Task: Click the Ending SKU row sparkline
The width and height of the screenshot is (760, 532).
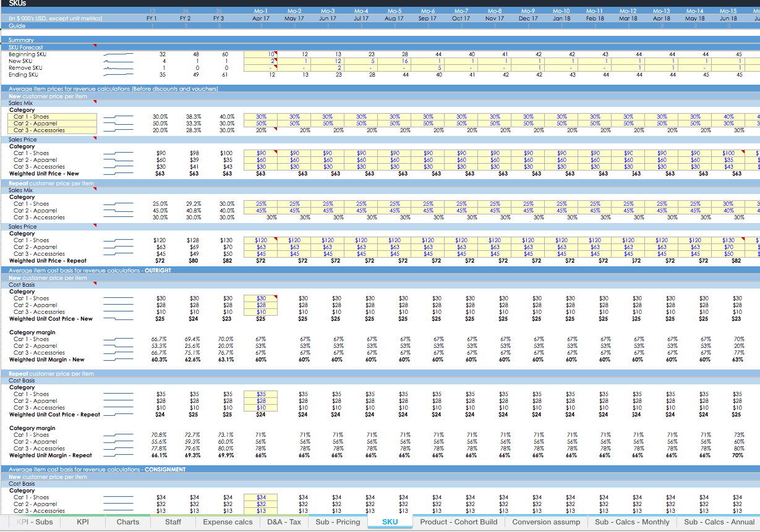Action: tap(118, 75)
